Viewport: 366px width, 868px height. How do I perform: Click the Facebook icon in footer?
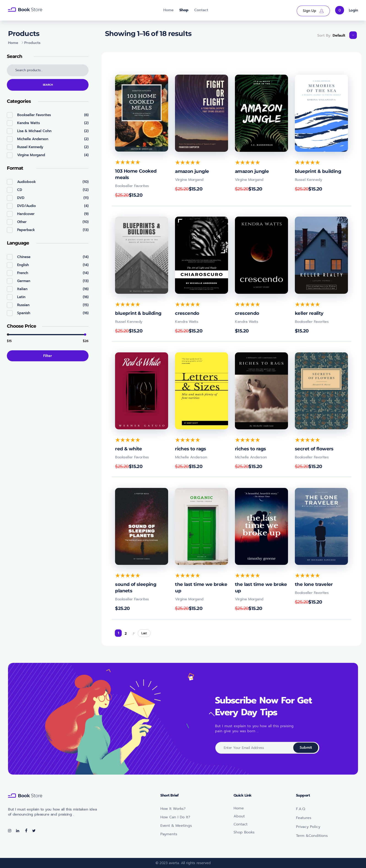point(26,831)
